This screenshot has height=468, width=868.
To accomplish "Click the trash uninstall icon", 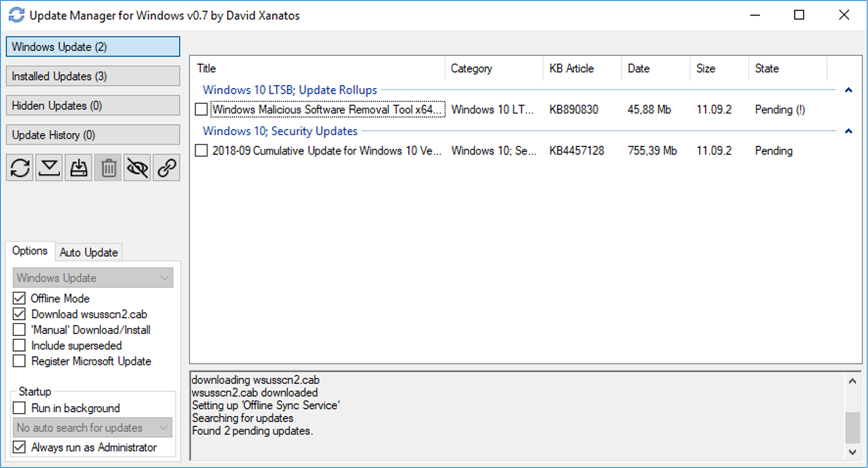I will click(x=108, y=168).
